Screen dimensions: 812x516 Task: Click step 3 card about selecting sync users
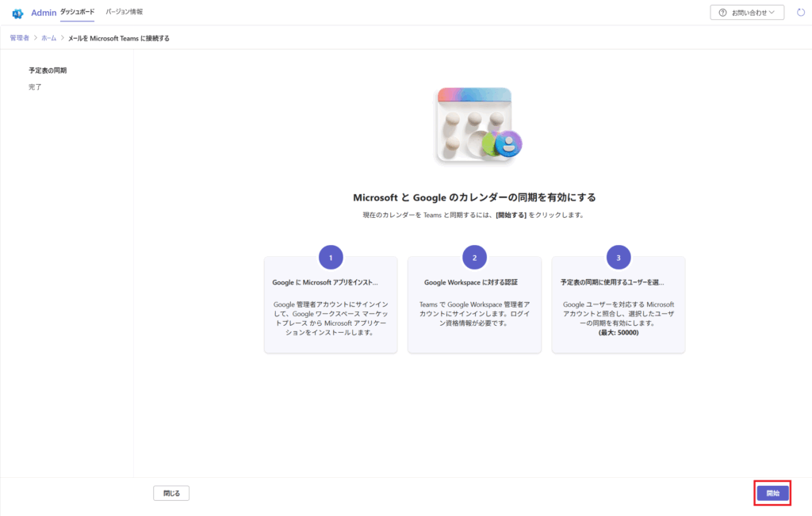[619, 304]
